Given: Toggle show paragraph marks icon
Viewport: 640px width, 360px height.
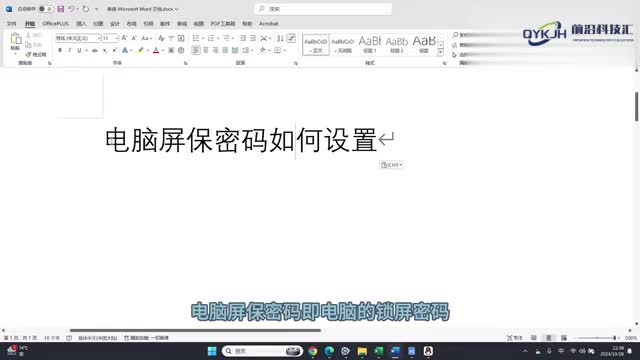Looking at the screenshot, I should coord(291,38).
